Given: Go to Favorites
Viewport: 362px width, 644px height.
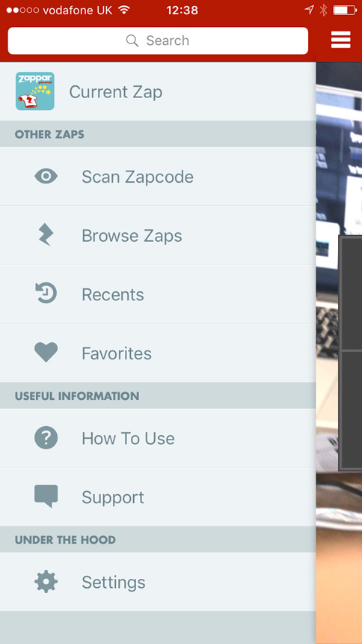Looking at the screenshot, I should tap(158, 353).
